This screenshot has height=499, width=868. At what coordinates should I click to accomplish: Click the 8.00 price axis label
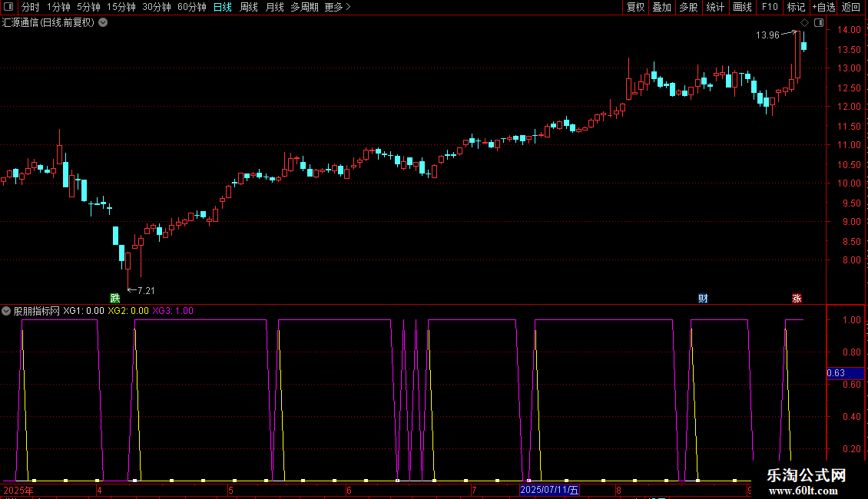(851, 260)
